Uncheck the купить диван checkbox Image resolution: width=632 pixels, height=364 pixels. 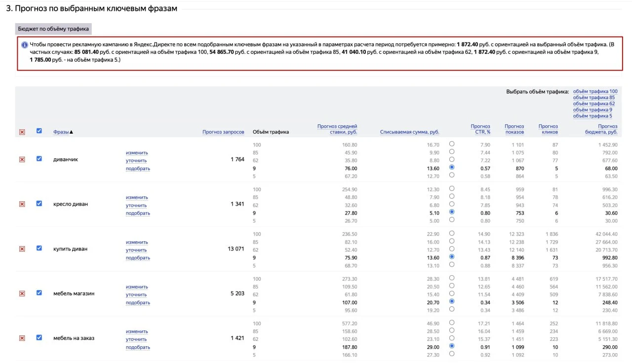coord(39,248)
